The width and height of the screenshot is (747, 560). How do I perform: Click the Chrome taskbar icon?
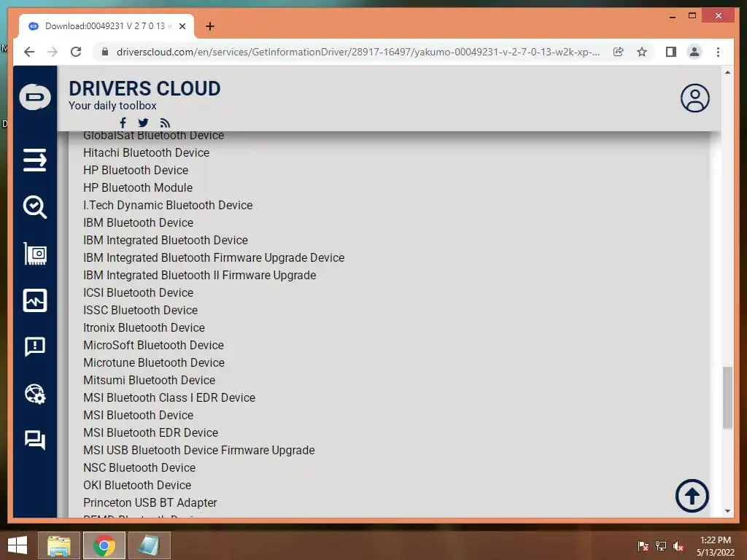(x=104, y=545)
